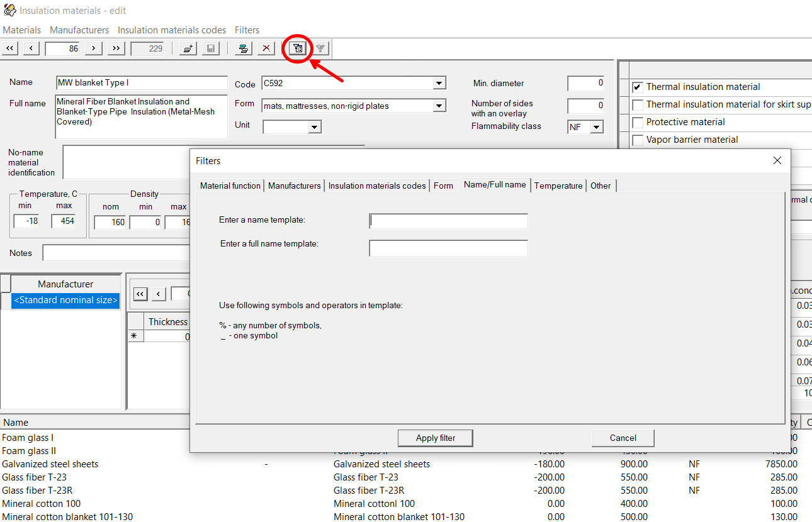Delete the current material with red X
The height and width of the screenshot is (522, 812).
[x=266, y=48]
